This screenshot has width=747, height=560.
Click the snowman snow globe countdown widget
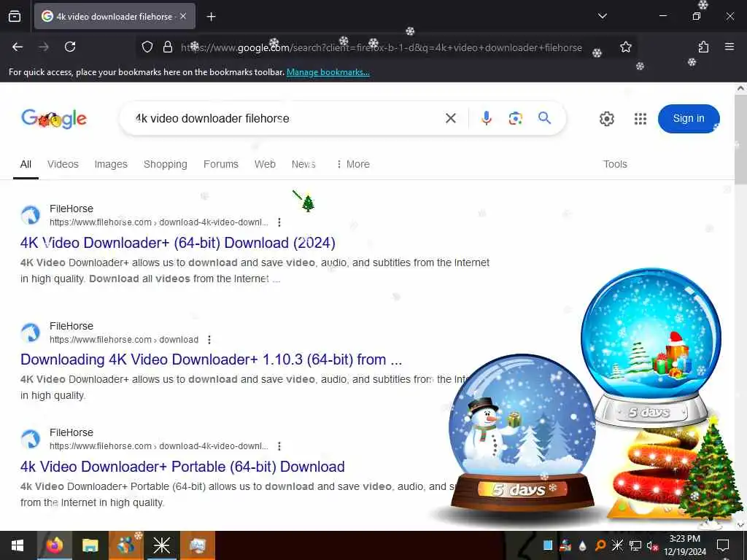[x=522, y=435]
